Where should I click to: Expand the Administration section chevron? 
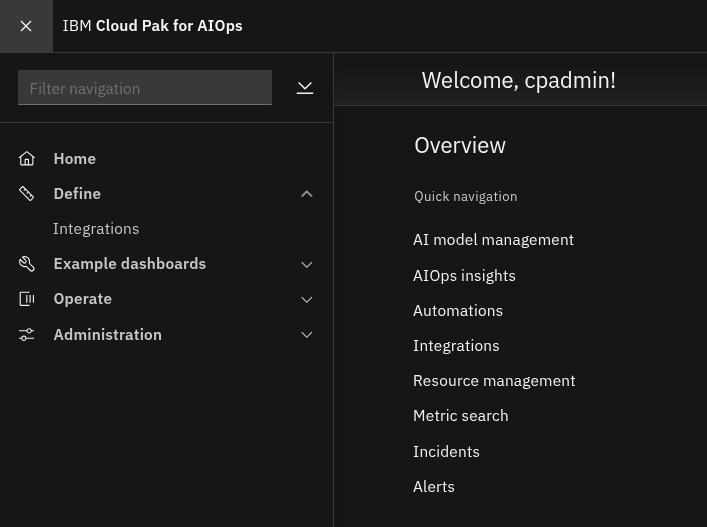[307, 335]
